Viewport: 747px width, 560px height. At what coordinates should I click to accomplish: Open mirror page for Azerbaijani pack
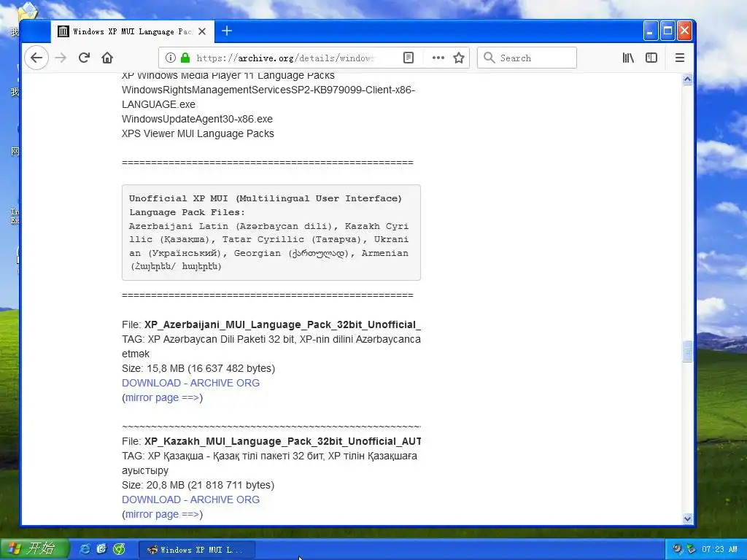[163, 397]
